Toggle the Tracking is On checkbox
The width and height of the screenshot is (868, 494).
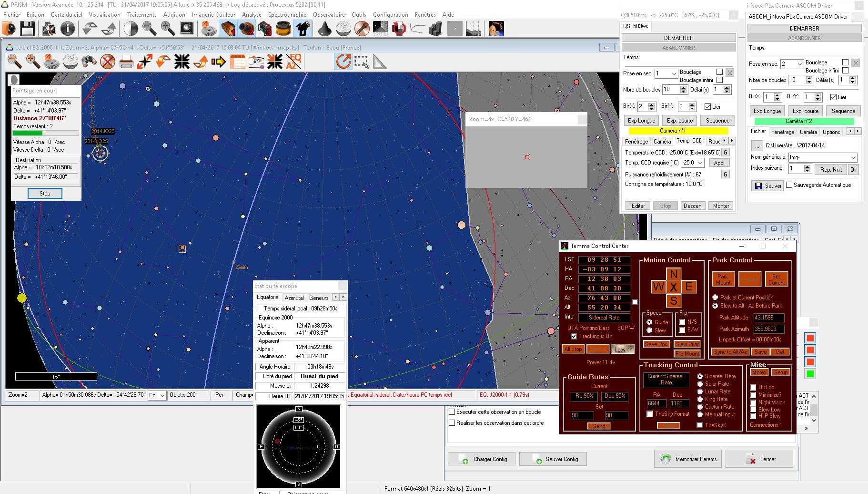574,336
